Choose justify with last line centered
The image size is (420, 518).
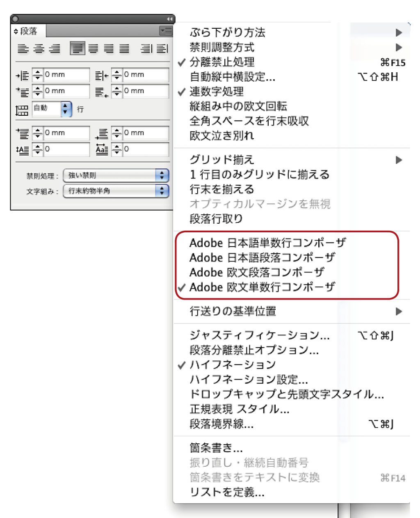click(94, 48)
